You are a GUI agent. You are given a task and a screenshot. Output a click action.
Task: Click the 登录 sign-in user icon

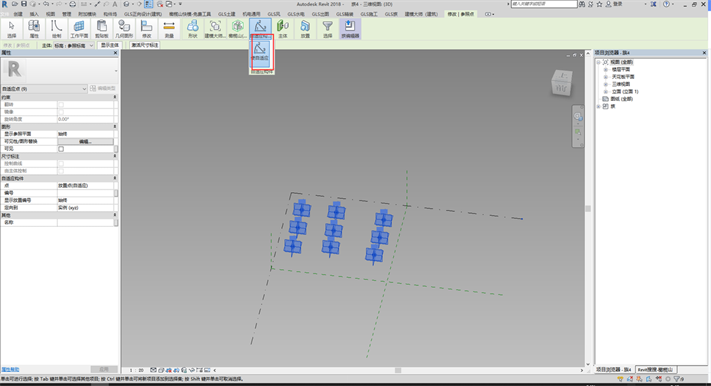(x=609, y=4)
